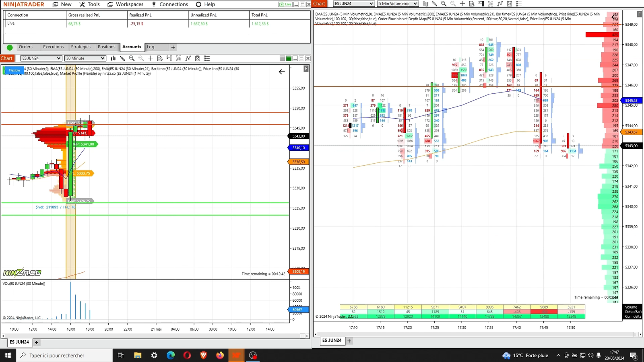Open the 5 Min Volumetric interval dropdown
This screenshot has height=362, width=644.
398,4
